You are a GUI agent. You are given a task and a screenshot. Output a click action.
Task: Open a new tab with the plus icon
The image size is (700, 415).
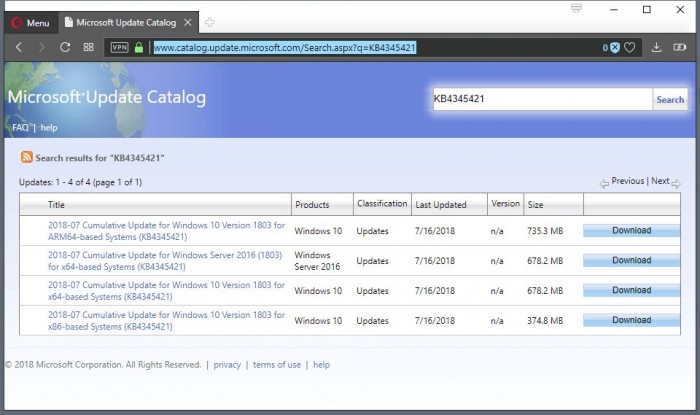point(209,22)
